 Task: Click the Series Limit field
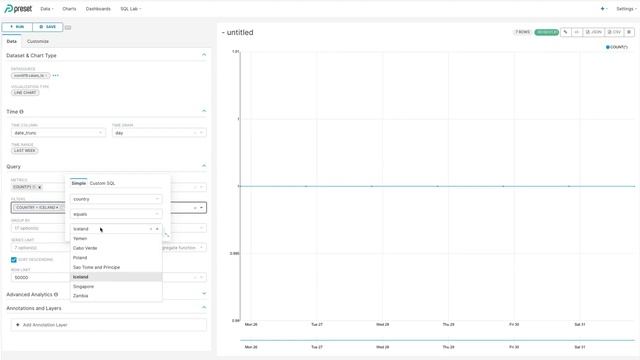40,248
